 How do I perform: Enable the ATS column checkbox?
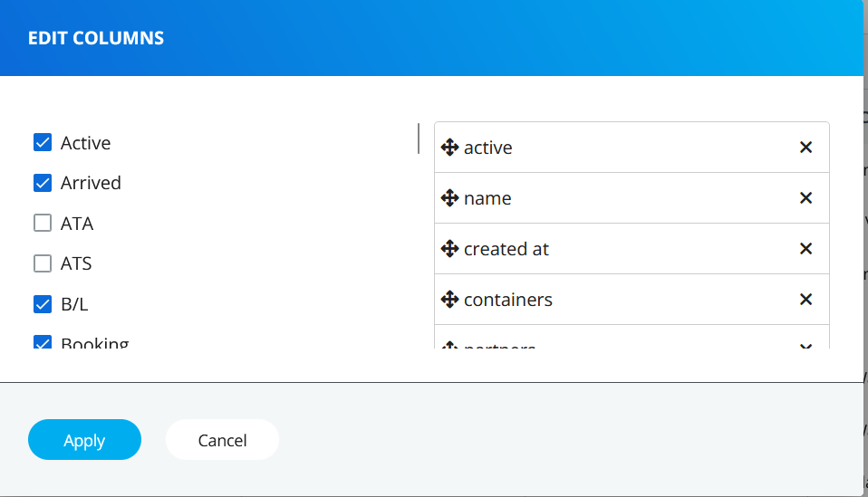(43, 264)
